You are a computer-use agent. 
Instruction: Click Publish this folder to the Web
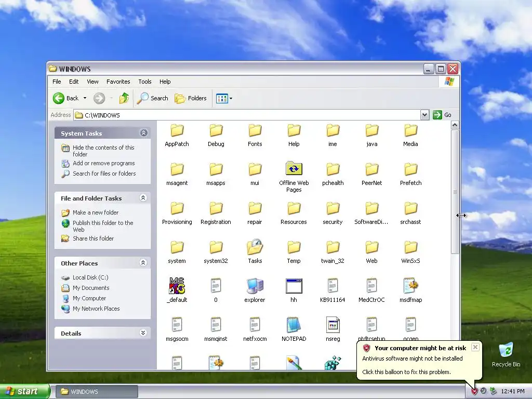103,226
